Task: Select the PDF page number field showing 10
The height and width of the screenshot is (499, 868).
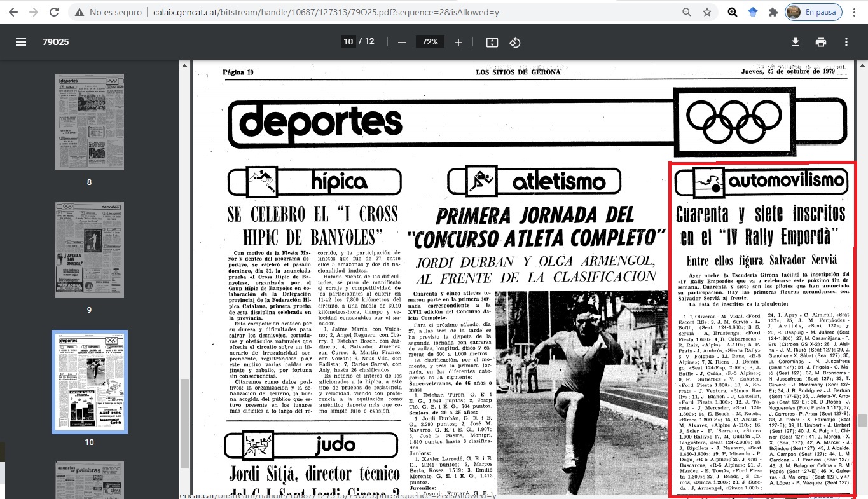Action: point(348,42)
